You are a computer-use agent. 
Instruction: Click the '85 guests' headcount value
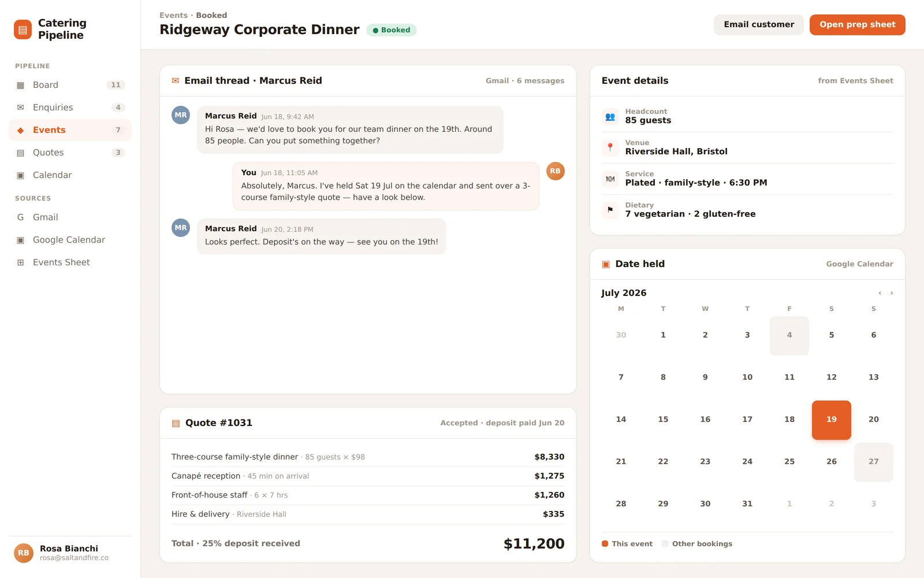pyautogui.click(x=648, y=121)
